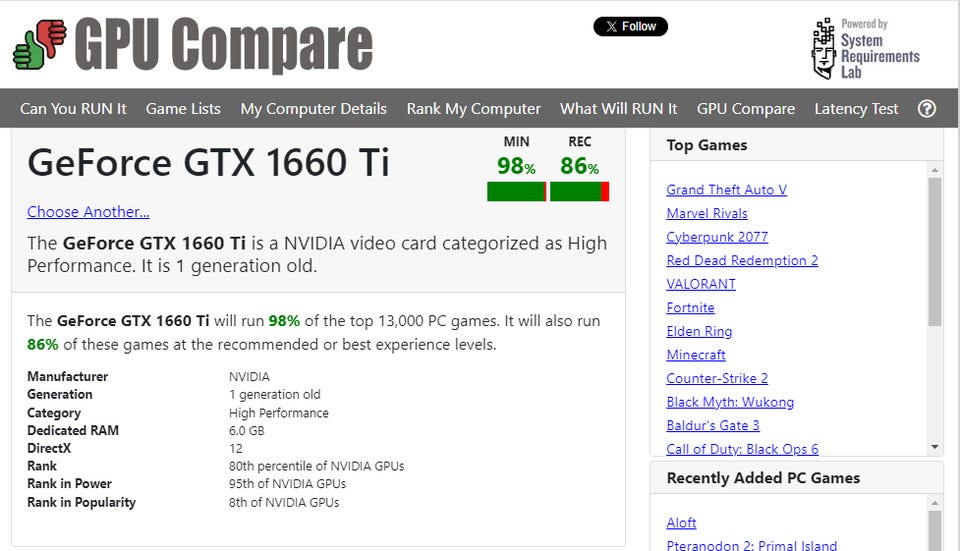Open VALORANT link
This screenshot has width=960, height=551.
(701, 284)
